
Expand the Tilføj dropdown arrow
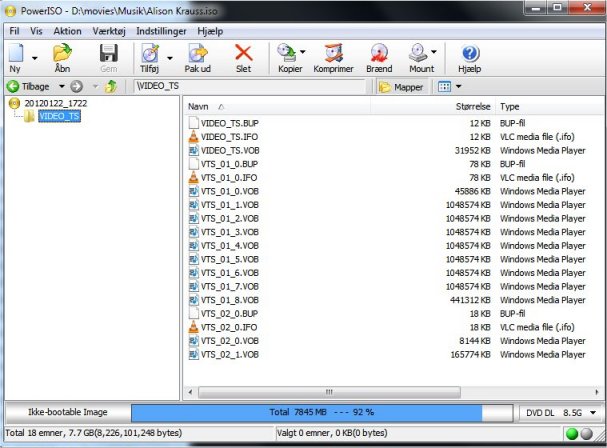click(x=170, y=58)
